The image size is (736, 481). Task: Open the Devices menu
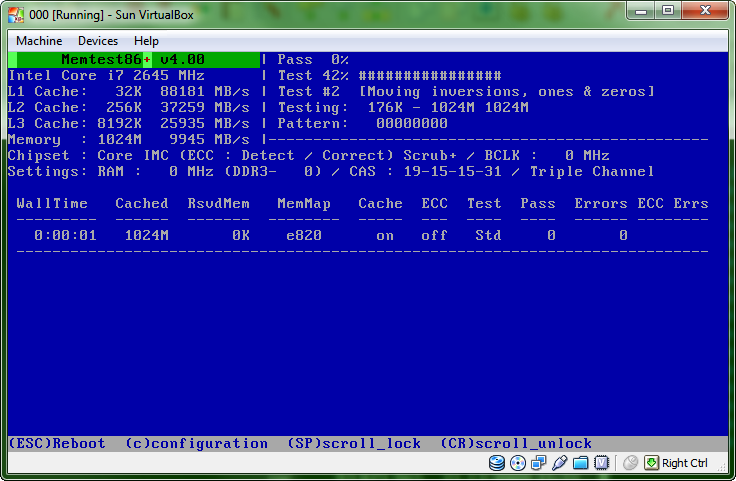(x=97, y=41)
